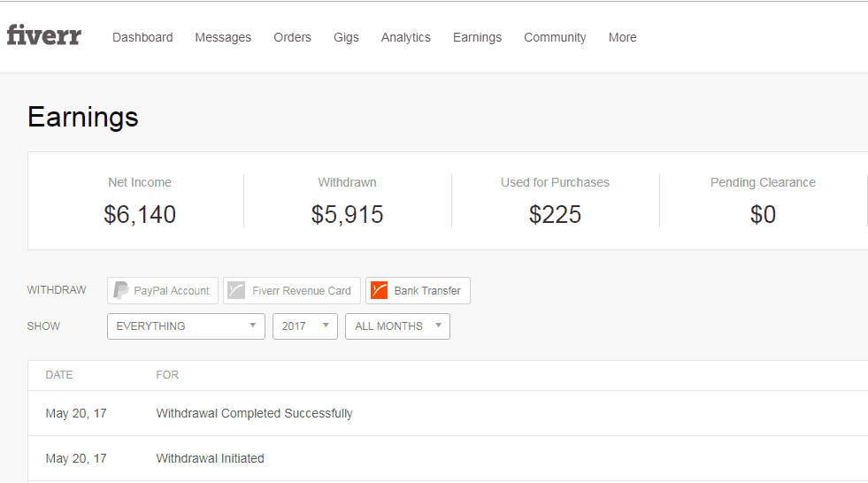This screenshot has width=868, height=483.
Task: Click the Net Income label
Action: (140, 182)
